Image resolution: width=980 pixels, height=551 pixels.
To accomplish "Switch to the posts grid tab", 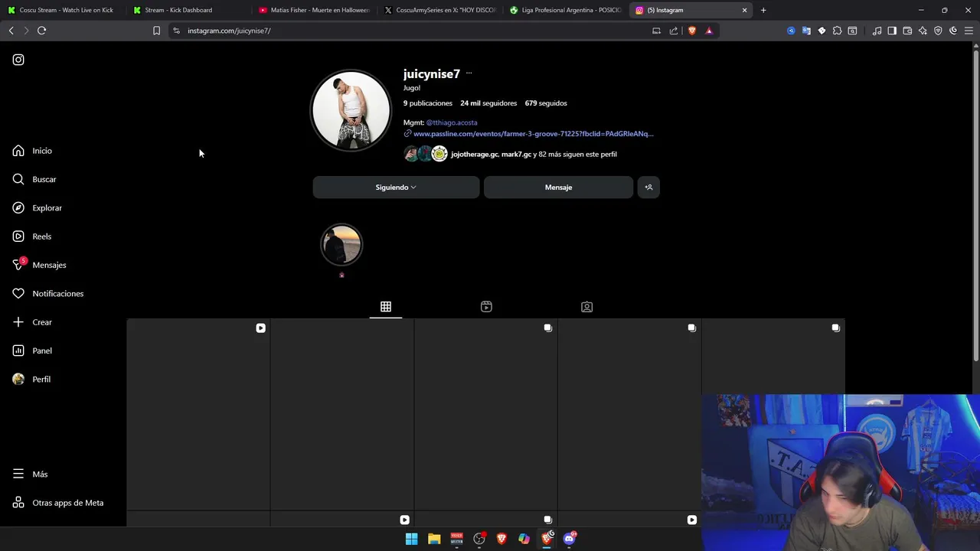I will (386, 307).
